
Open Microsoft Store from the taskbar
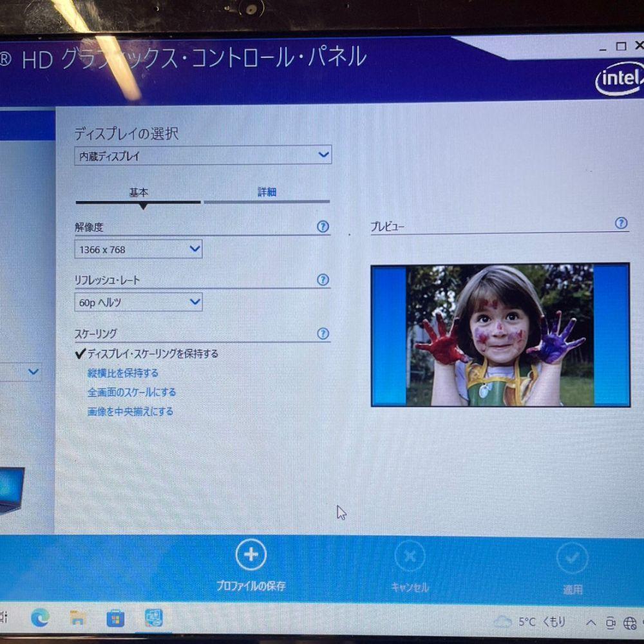(x=115, y=618)
